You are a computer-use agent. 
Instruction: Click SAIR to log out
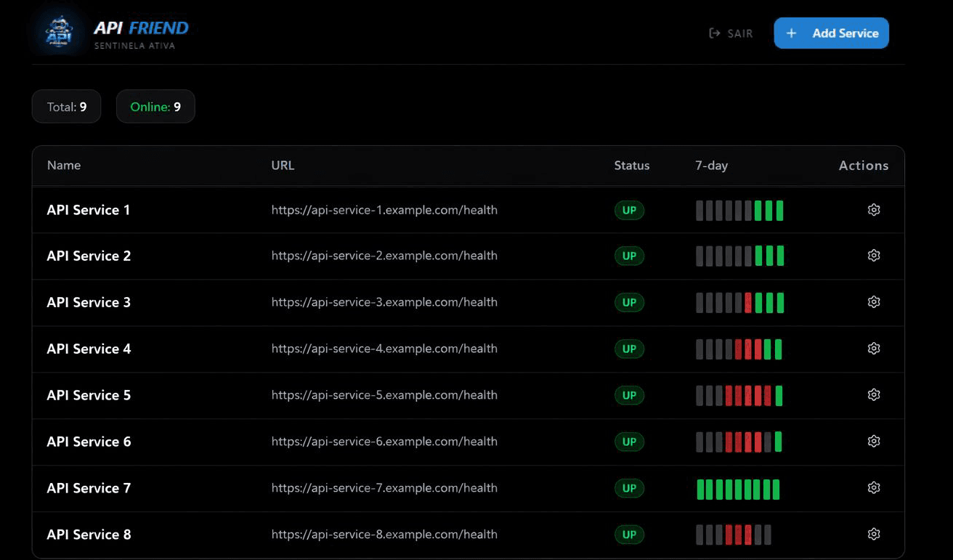coord(737,33)
